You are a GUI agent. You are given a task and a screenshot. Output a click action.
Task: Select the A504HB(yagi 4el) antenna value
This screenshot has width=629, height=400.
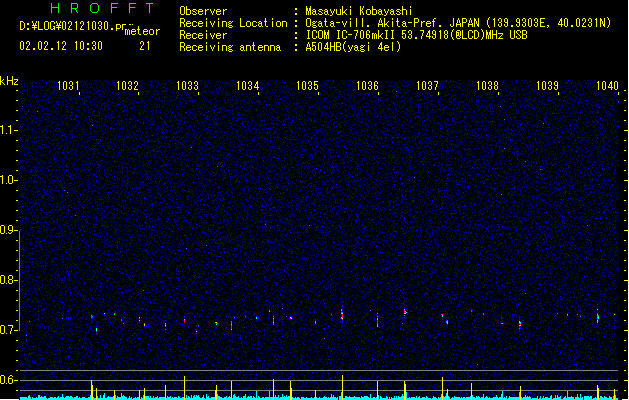(353, 47)
